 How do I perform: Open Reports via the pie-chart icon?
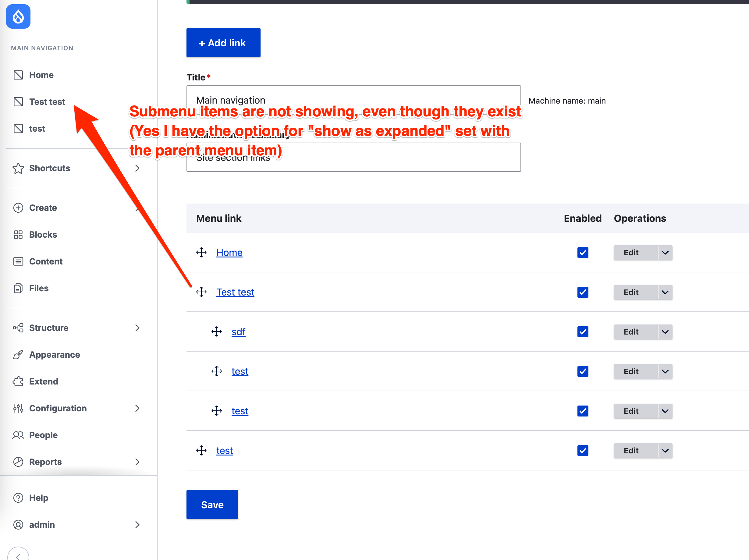tap(18, 462)
